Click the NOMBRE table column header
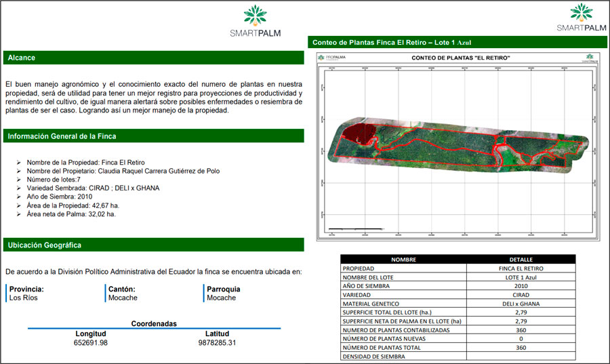The height and width of the screenshot is (364, 610). pyautogui.click(x=403, y=260)
